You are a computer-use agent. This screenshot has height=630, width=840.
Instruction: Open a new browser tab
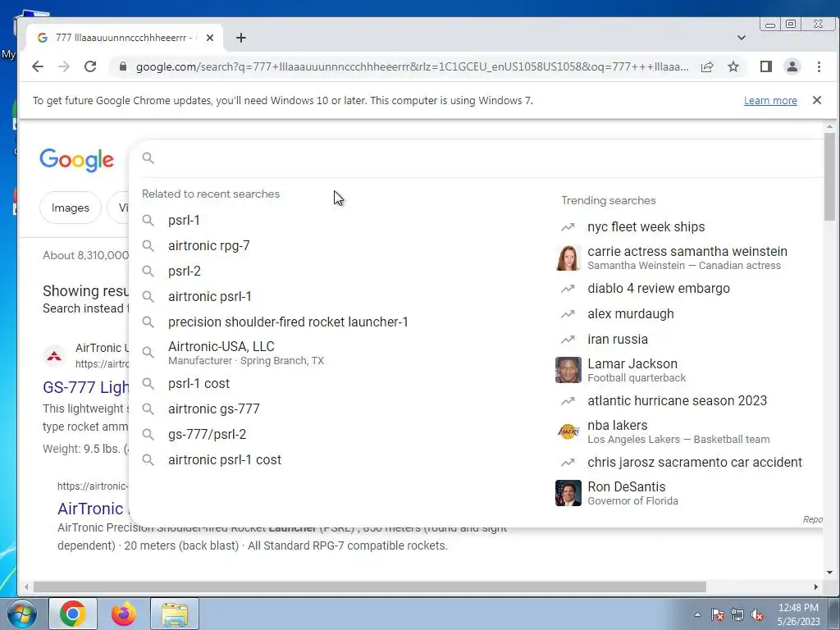[241, 38]
